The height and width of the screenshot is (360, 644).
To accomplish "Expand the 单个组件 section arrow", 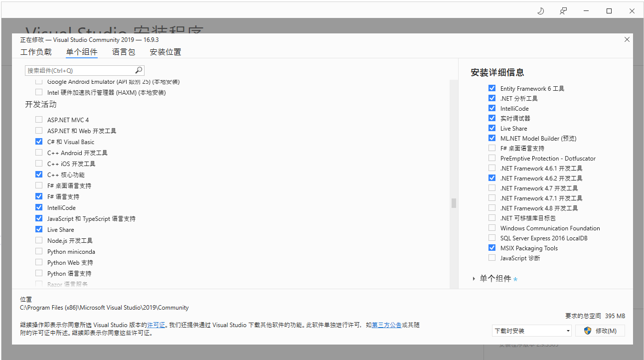I will [x=474, y=279].
